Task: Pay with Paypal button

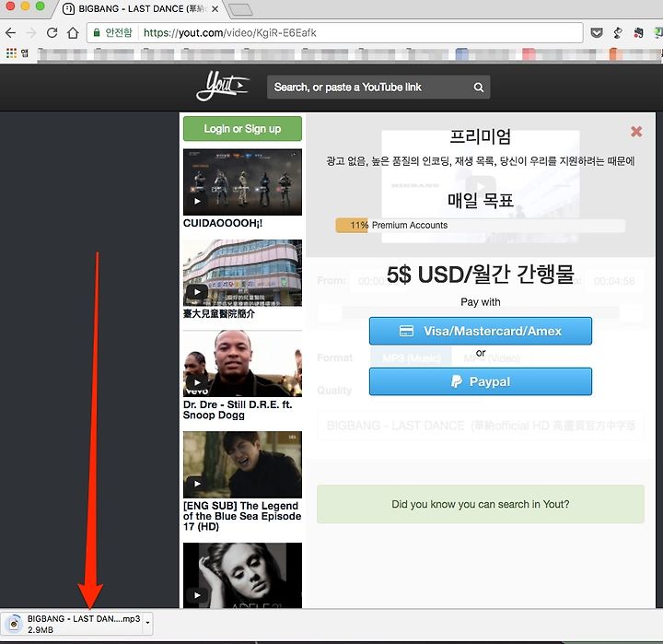Action: tap(481, 381)
